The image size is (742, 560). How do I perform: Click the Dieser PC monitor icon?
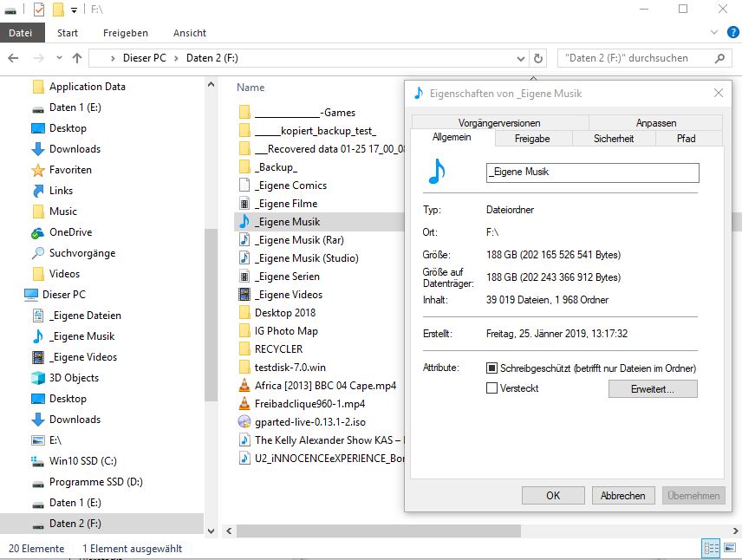(x=31, y=295)
